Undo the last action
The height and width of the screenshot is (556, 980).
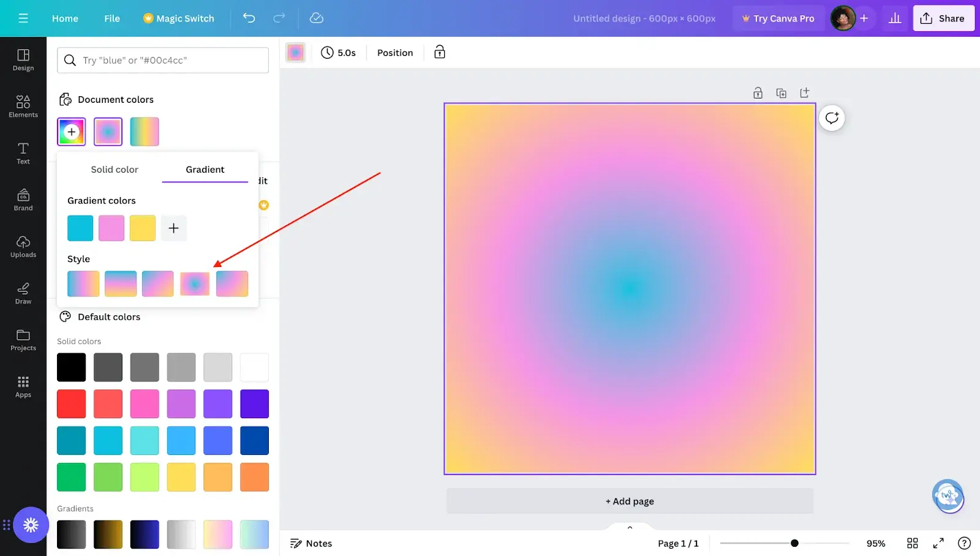(x=249, y=18)
